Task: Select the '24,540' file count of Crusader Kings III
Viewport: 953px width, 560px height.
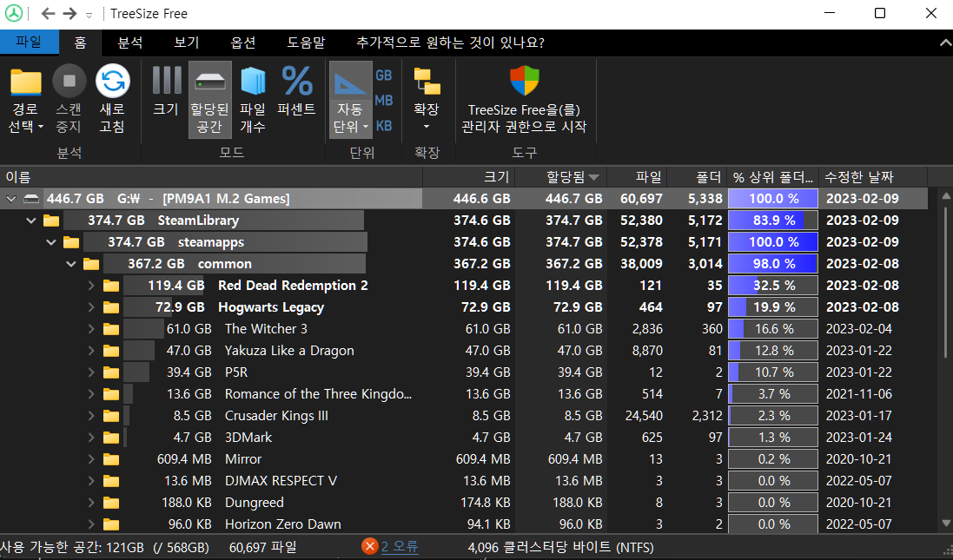Action: click(x=644, y=416)
